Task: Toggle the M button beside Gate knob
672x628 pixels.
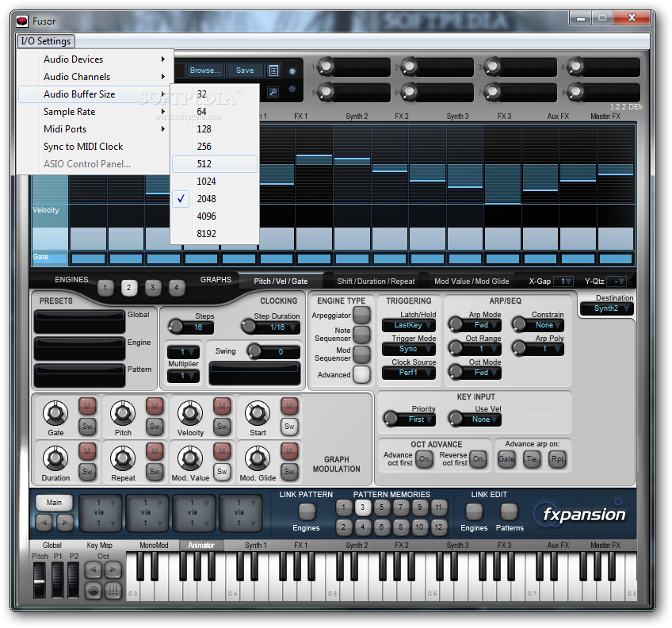Action: click(87, 406)
